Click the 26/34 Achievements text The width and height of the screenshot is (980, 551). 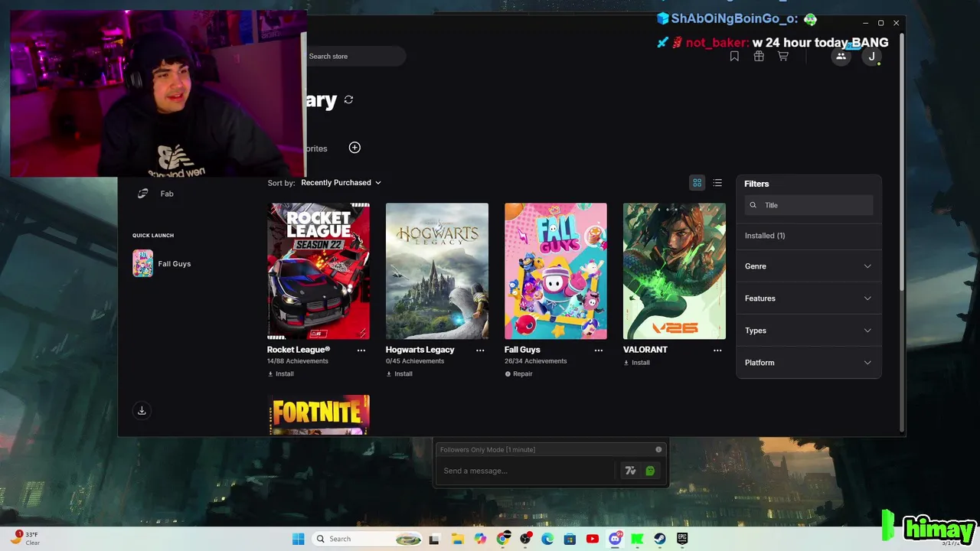535,361
